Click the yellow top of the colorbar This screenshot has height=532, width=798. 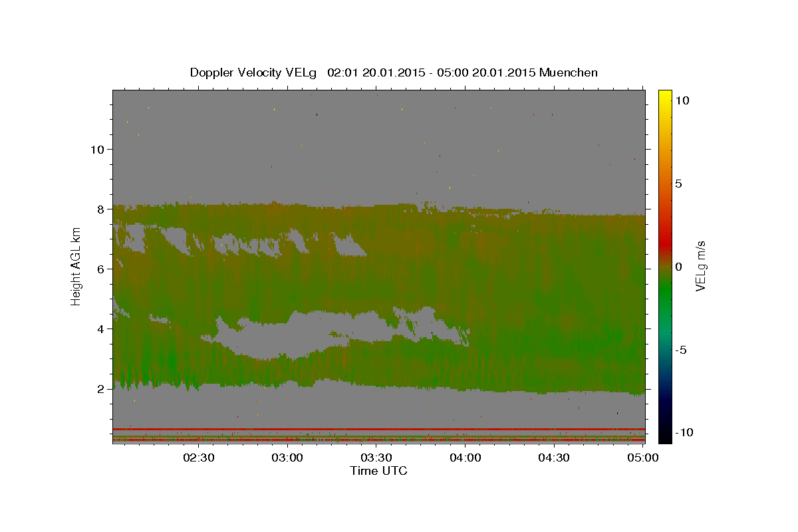pyautogui.click(x=665, y=96)
